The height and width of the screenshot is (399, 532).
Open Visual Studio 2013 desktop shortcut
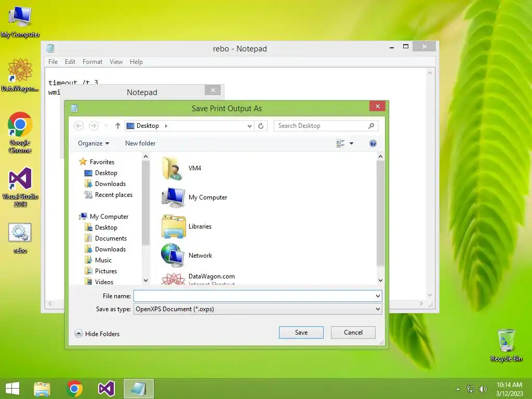[x=20, y=187]
